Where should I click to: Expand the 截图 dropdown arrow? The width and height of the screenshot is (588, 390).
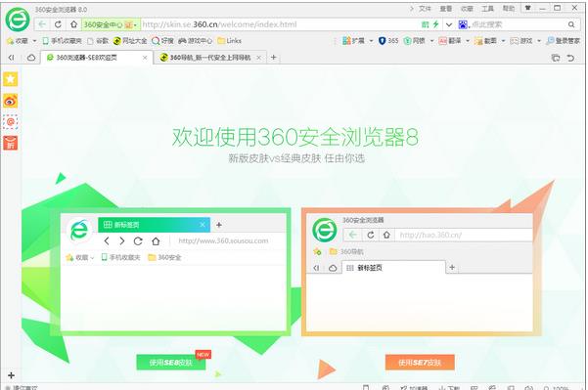[x=503, y=41]
